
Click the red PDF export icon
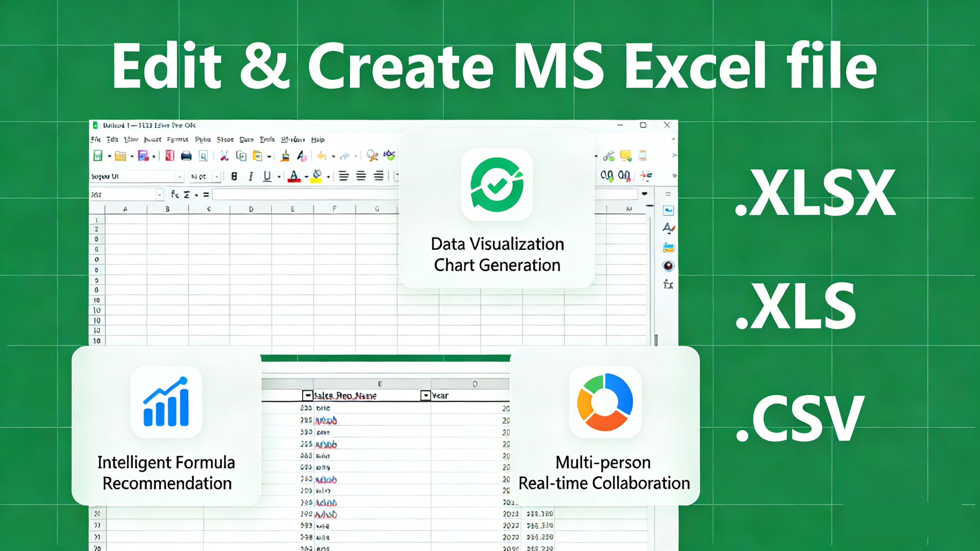click(x=170, y=156)
